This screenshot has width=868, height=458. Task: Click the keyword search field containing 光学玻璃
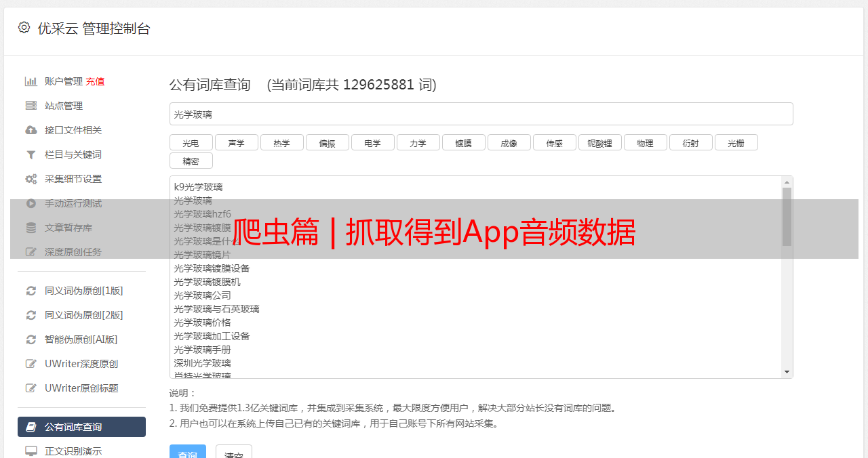pos(481,114)
